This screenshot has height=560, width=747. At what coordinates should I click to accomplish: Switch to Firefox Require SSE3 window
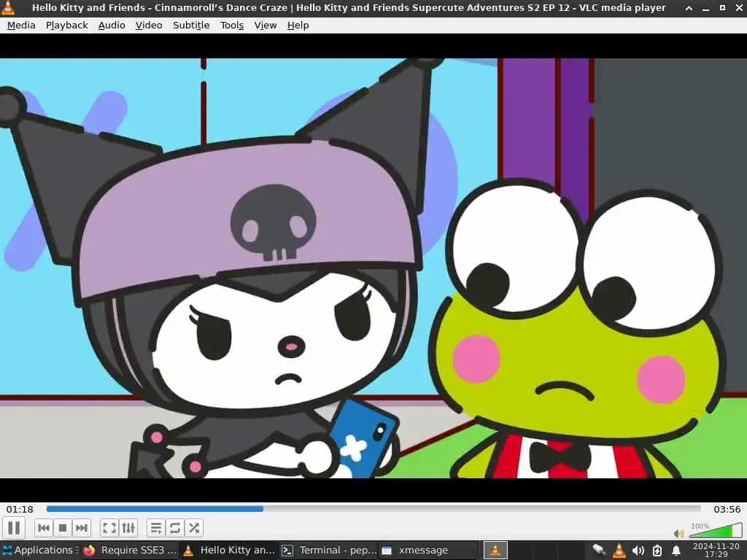click(130, 551)
